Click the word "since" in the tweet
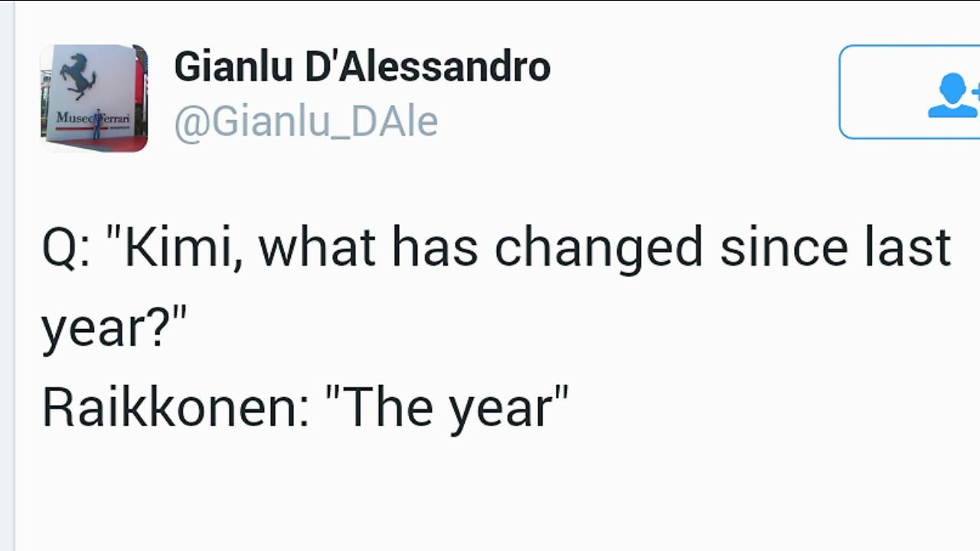 tap(783, 249)
